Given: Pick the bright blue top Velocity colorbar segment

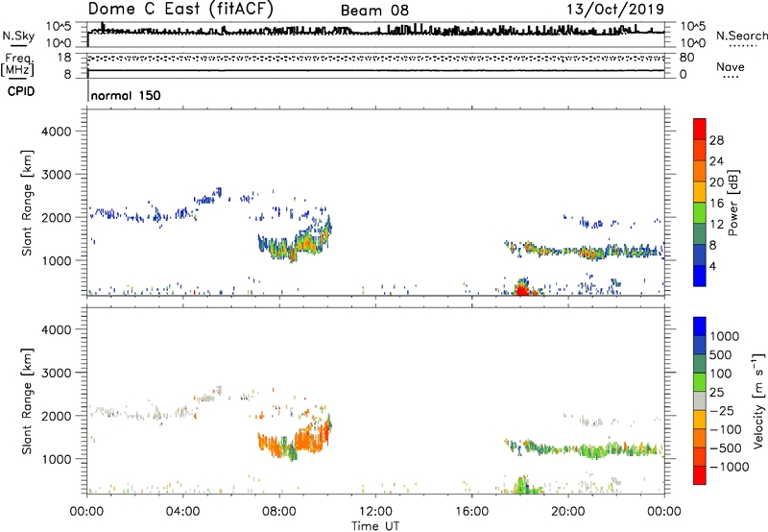Looking at the screenshot, I should click(700, 326).
